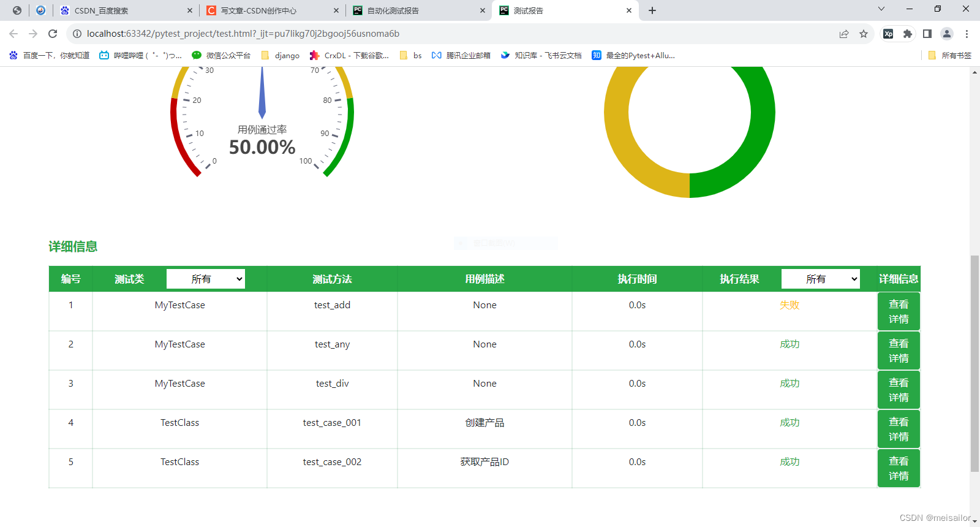980x527 pixels.
Task: Focus the address bar URL
Action: pos(243,34)
